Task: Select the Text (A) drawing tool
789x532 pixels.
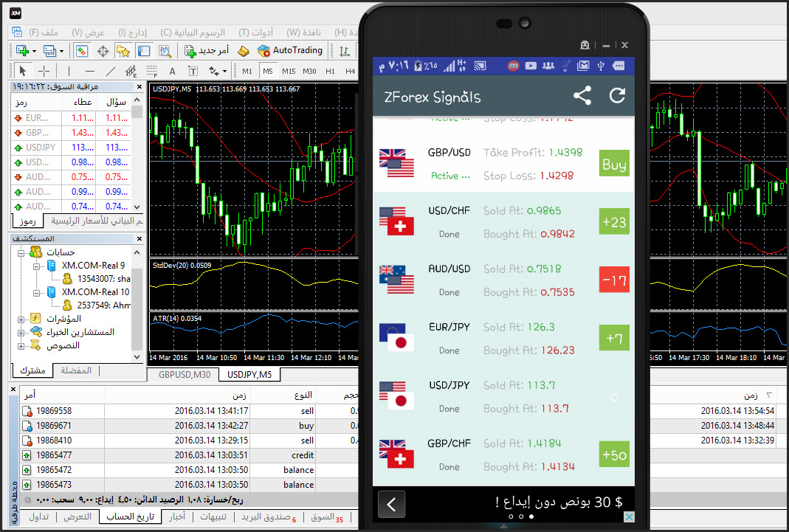Action: click(172, 71)
